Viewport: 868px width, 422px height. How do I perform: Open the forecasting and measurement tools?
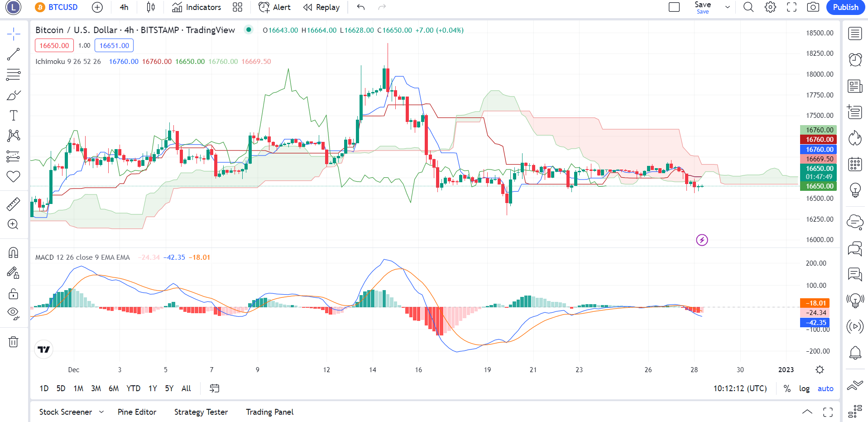[x=14, y=156]
